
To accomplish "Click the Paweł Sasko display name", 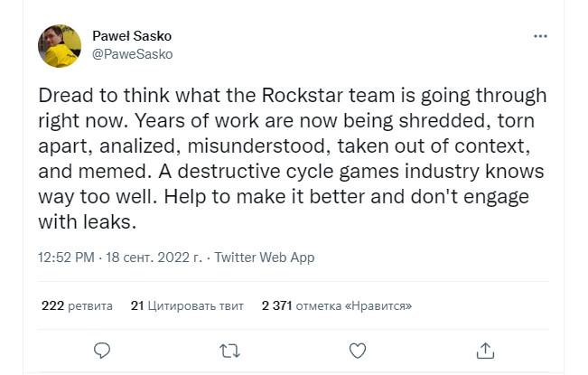I will [x=131, y=36].
